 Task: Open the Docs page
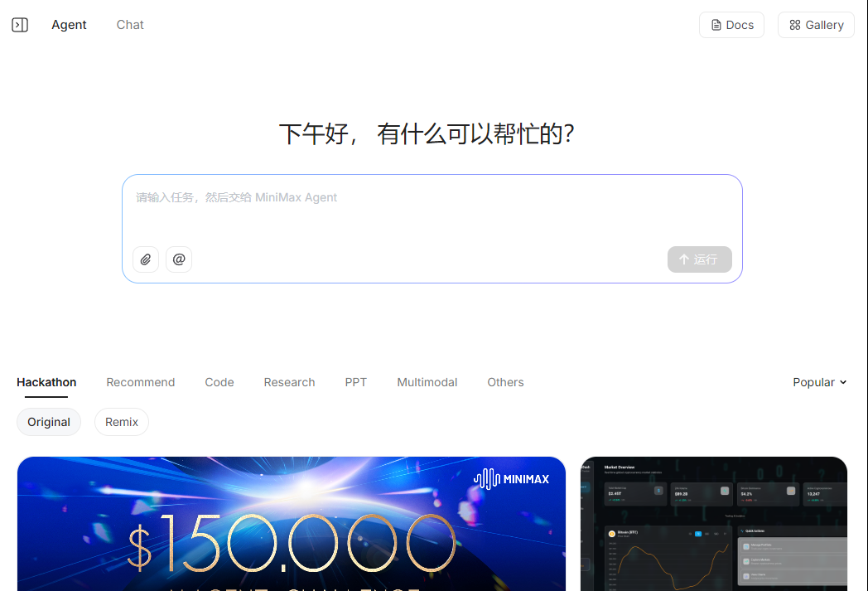[731, 24]
